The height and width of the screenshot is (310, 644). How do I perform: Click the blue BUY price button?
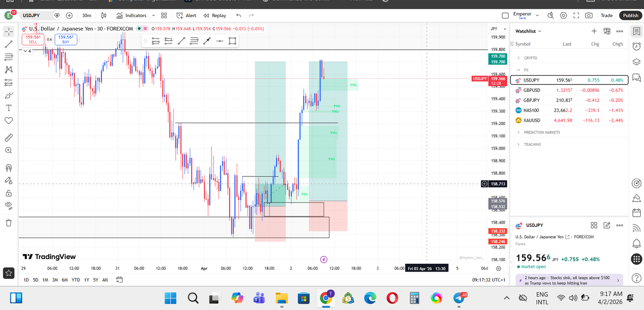point(66,39)
